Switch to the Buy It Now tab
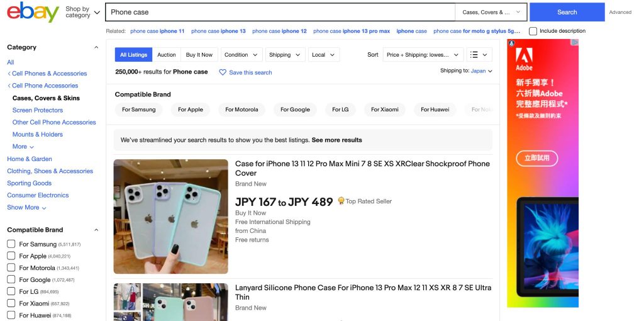 tap(199, 55)
